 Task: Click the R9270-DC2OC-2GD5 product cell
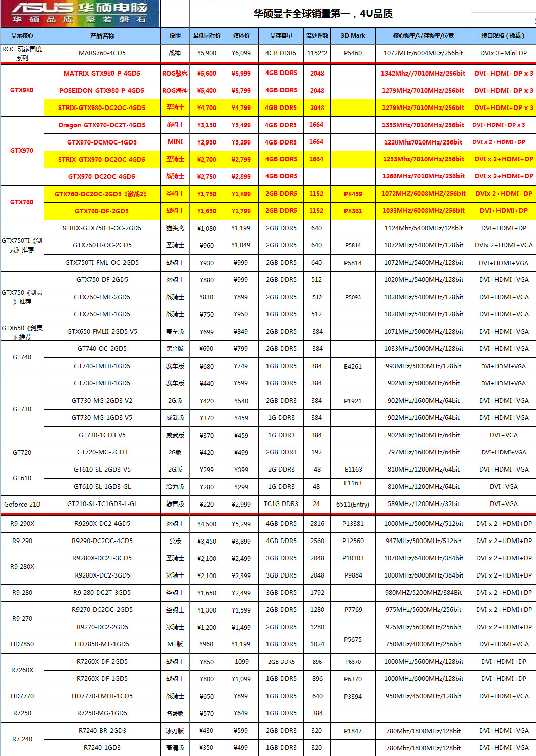[x=102, y=610]
